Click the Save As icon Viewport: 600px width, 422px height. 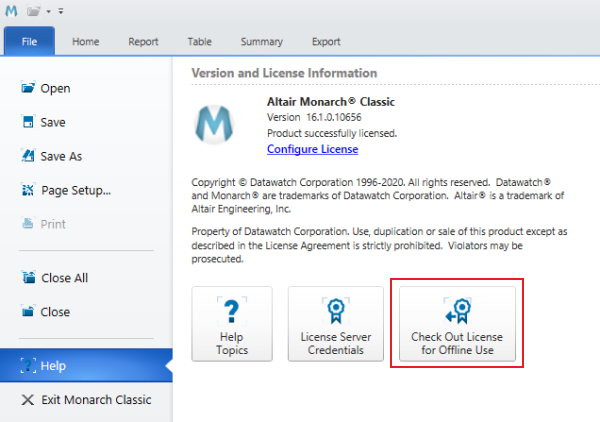tap(28, 155)
